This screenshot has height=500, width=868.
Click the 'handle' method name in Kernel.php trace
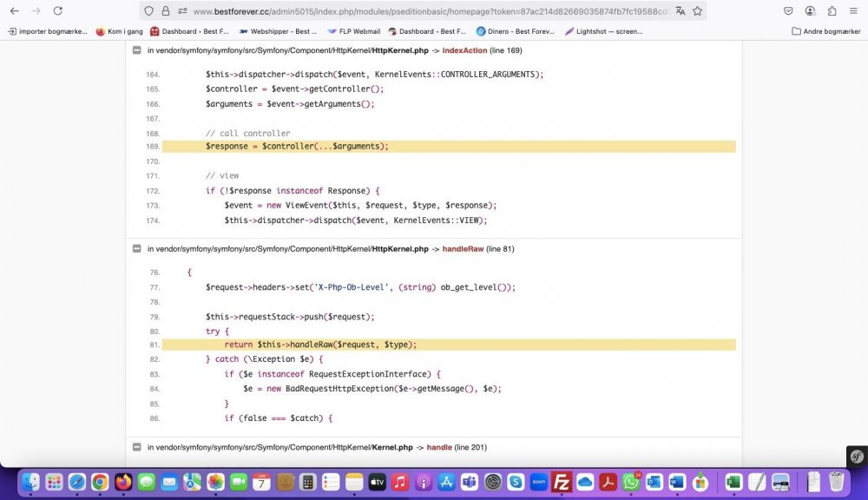[439, 447]
